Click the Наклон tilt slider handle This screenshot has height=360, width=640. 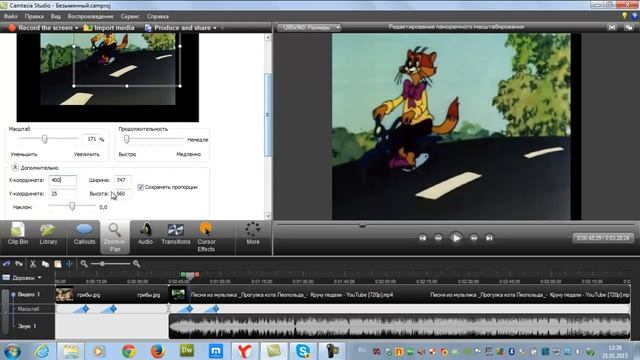coord(72,206)
